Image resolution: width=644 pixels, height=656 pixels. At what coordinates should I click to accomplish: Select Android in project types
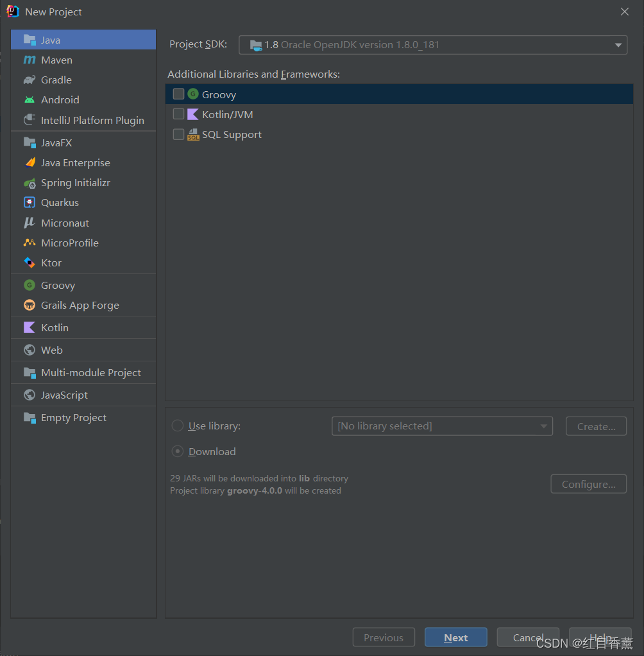60,100
